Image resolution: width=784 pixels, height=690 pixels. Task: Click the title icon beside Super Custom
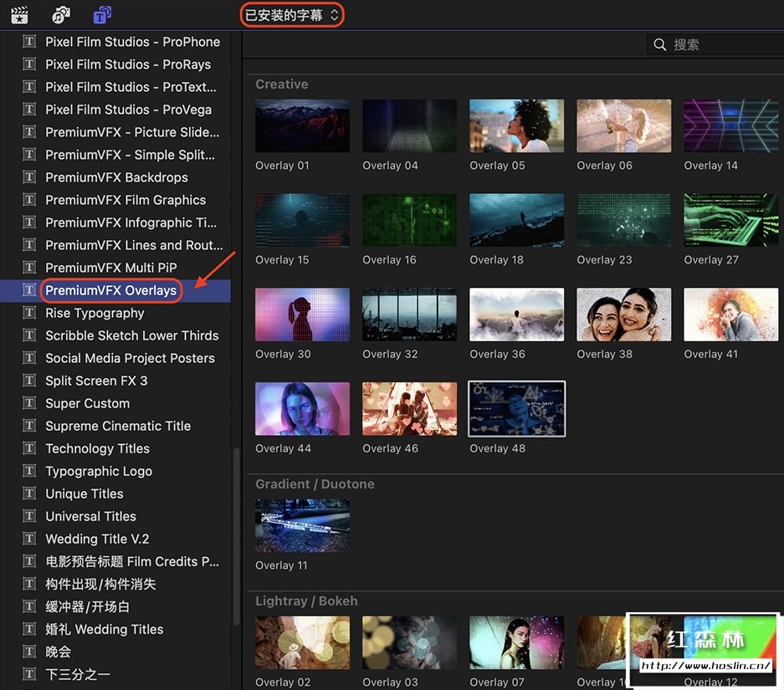(x=29, y=403)
